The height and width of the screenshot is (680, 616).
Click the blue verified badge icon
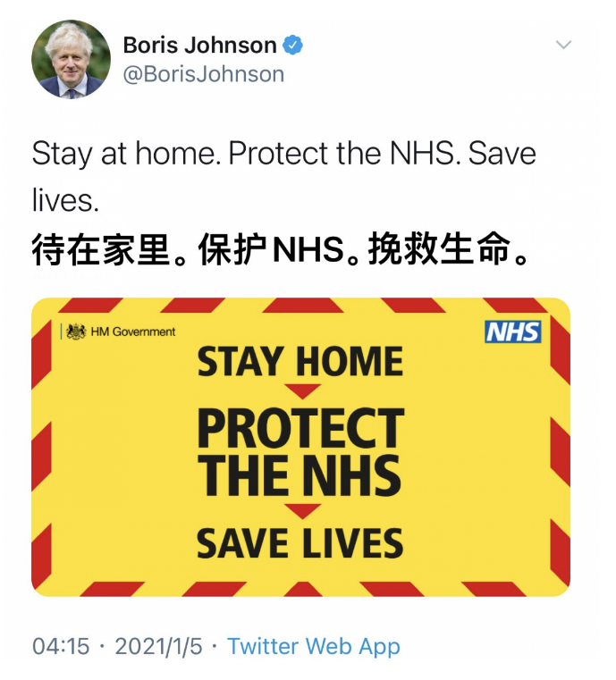click(293, 45)
